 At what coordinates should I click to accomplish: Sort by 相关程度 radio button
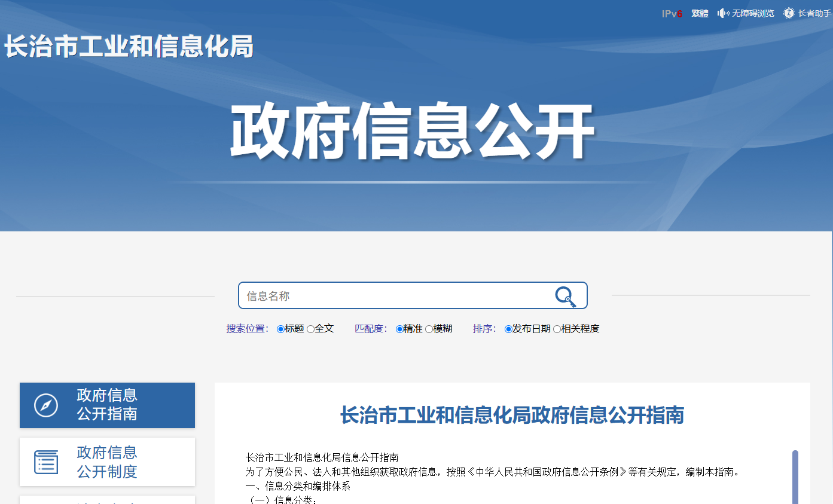coord(557,329)
